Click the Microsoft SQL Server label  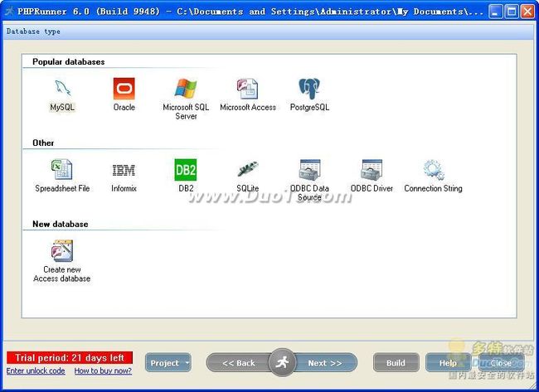click(186, 112)
